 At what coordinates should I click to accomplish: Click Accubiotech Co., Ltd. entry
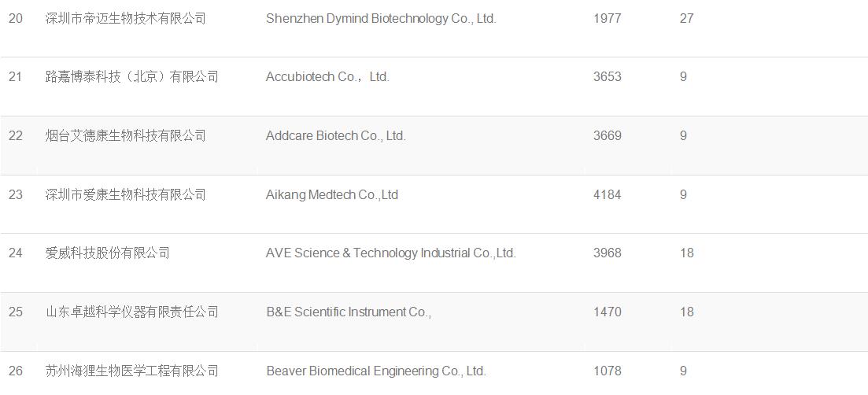(327, 77)
